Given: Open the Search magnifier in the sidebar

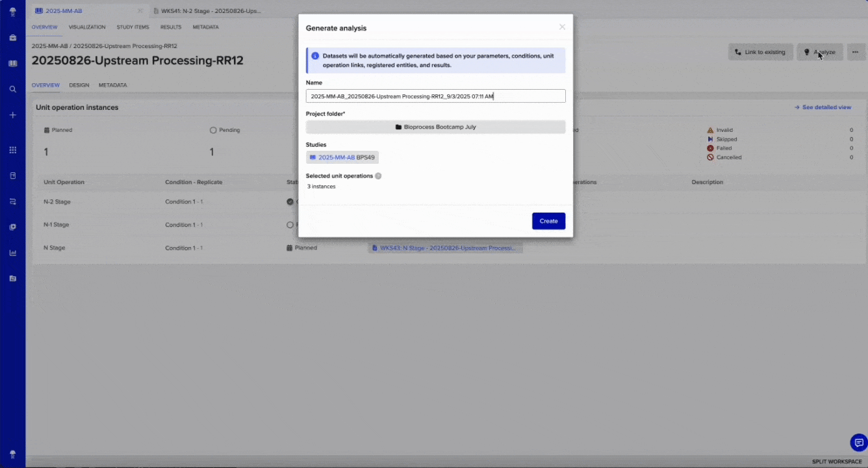Looking at the screenshot, I should 12,89.
